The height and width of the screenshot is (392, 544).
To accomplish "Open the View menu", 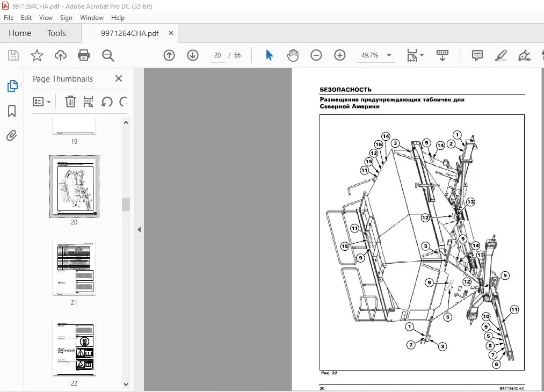I will tap(46, 18).
